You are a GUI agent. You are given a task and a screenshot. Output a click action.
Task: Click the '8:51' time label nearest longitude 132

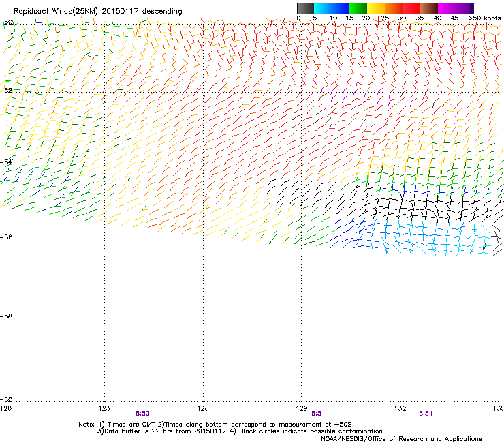pyautogui.click(x=426, y=414)
